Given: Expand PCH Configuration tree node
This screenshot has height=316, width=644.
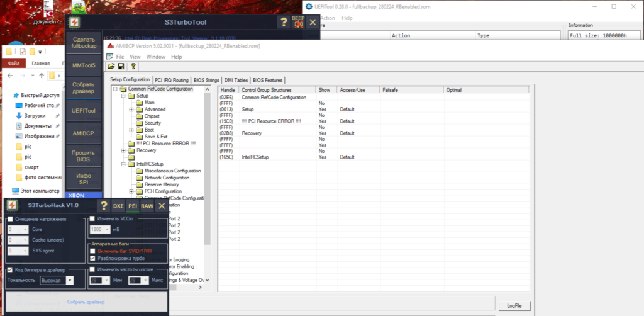Looking at the screenshot, I should point(131,191).
